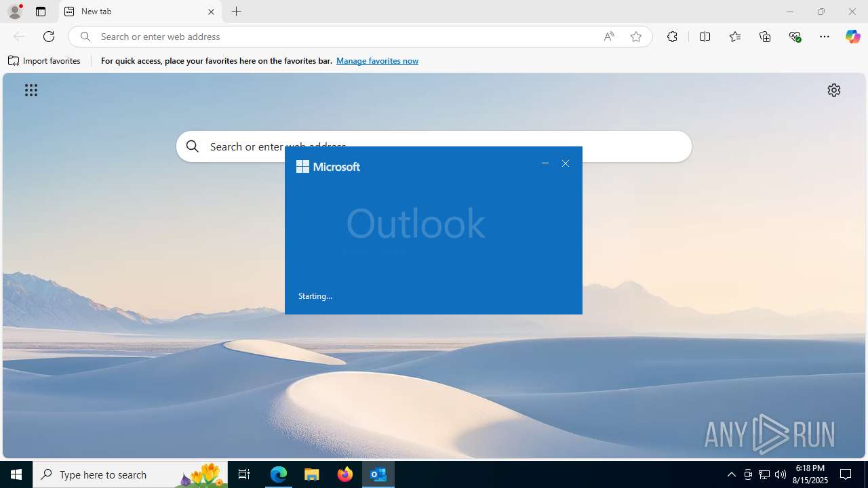Add this page to favorites star
The image size is (868, 488).
(636, 37)
